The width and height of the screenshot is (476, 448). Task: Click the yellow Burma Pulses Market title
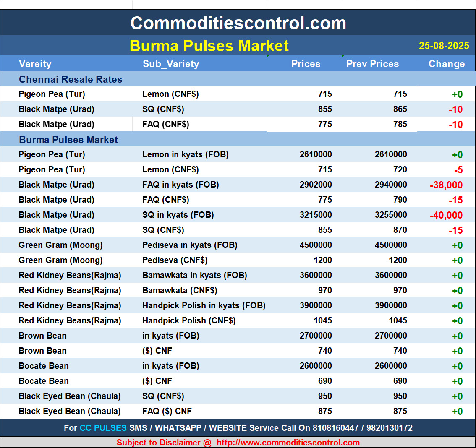click(209, 46)
